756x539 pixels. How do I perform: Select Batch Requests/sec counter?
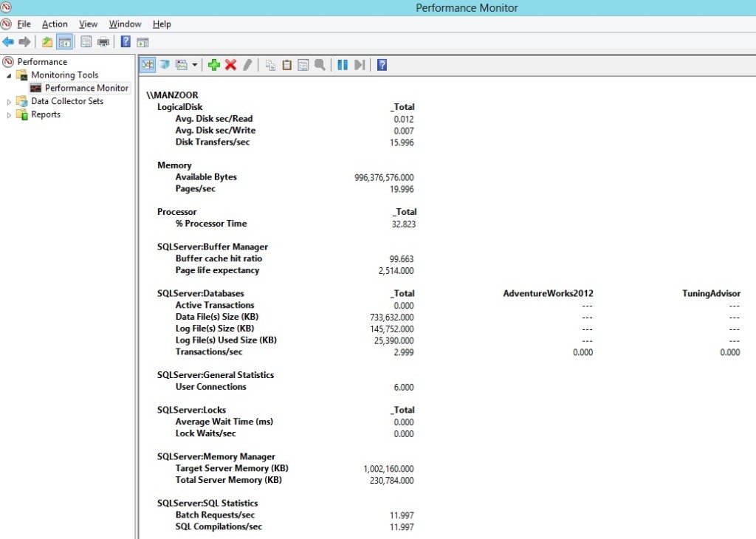click(x=215, y=515)
